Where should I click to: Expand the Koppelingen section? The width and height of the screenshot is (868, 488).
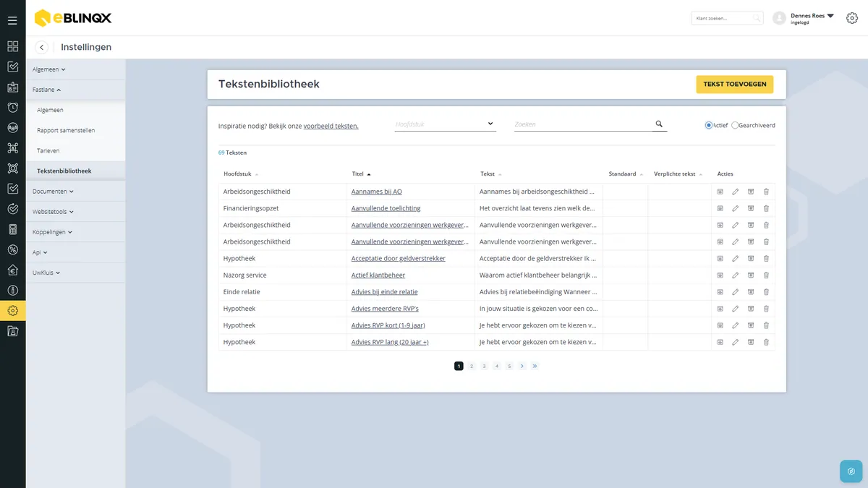[52, 232]
